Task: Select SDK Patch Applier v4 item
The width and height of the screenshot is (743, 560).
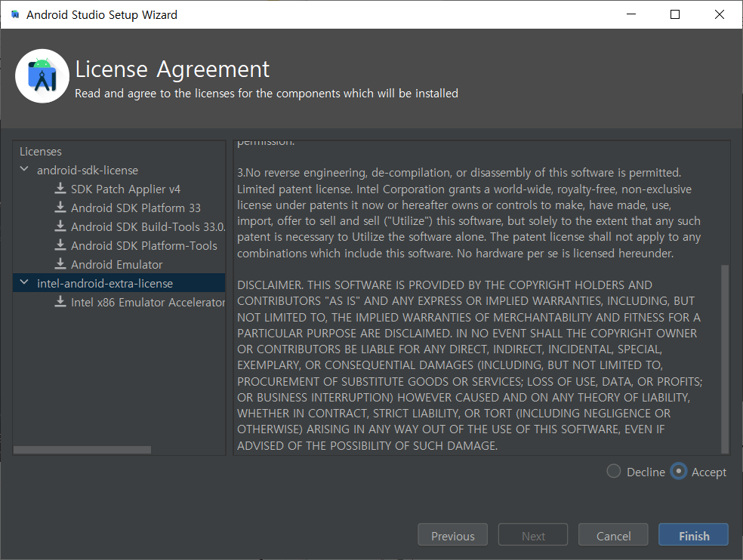Action: pyautogui.click(x=125, y=189)
